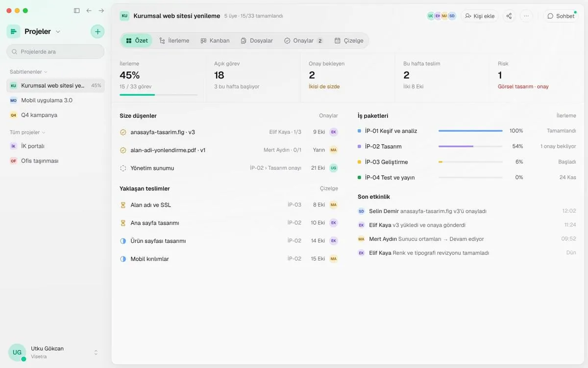Click the Projelerde ara search field
588x368 pixels.
(55, 52)
